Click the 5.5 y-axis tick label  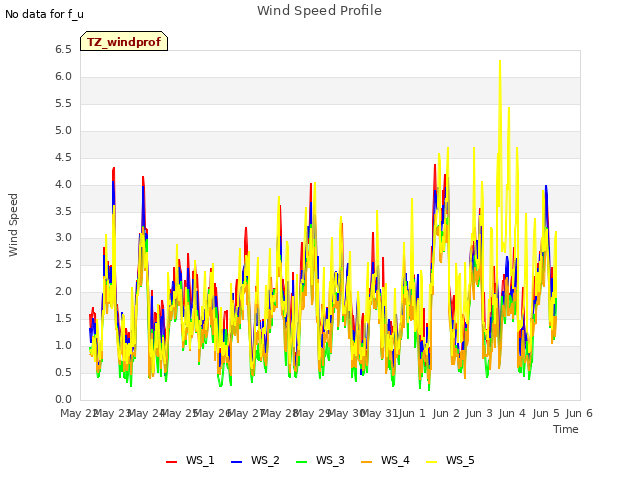(63, 104)
